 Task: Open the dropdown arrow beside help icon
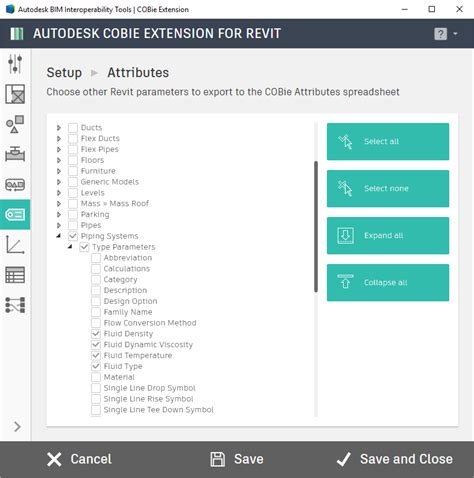pyautogui.click(x=455, y=34)
